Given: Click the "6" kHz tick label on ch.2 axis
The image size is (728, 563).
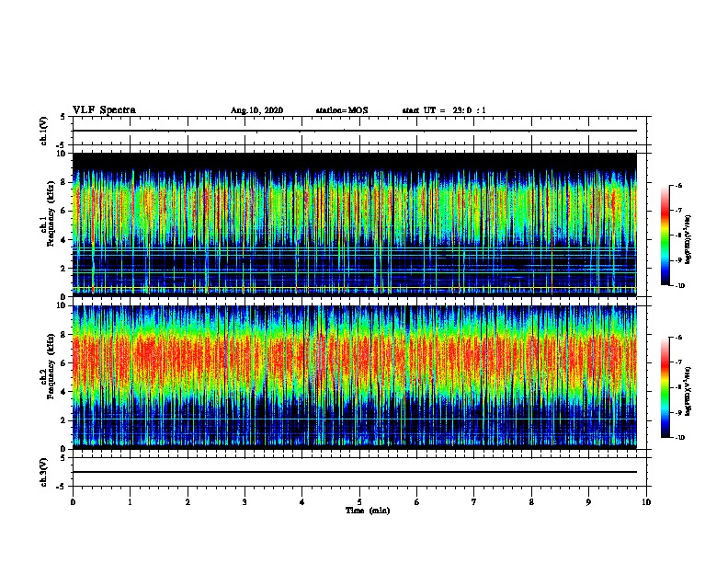Looking at the screenshot, I should 63,363.
